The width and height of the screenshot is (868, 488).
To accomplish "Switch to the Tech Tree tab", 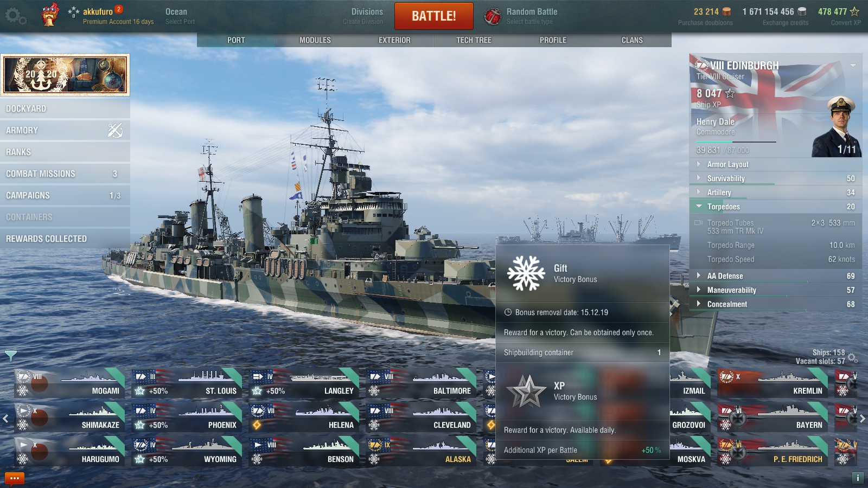I will [474, 40].
